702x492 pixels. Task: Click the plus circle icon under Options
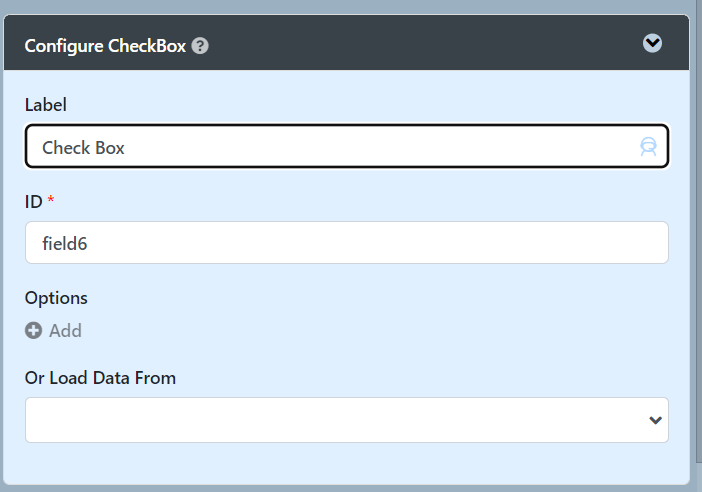33,331
